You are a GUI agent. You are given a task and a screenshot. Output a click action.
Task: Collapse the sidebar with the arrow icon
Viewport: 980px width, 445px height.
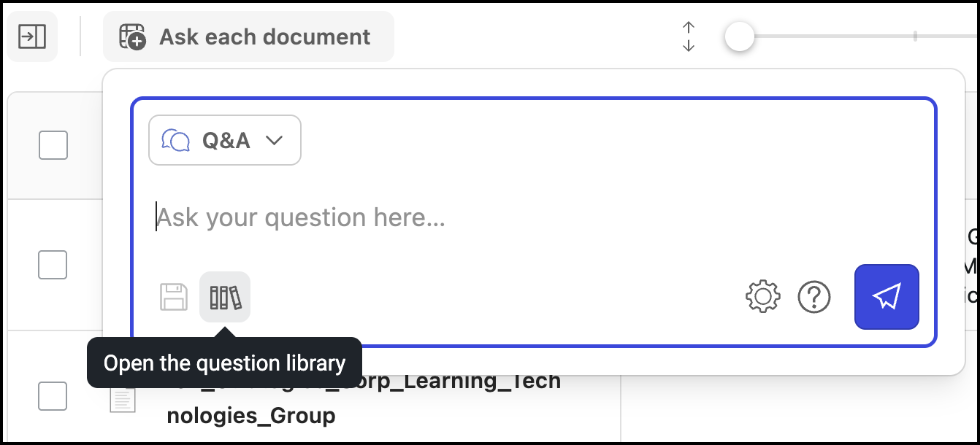coord(32,36)
